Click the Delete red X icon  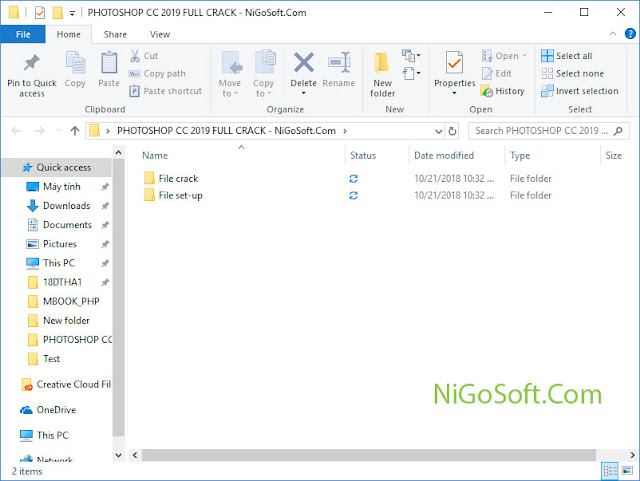click(304, 62)
